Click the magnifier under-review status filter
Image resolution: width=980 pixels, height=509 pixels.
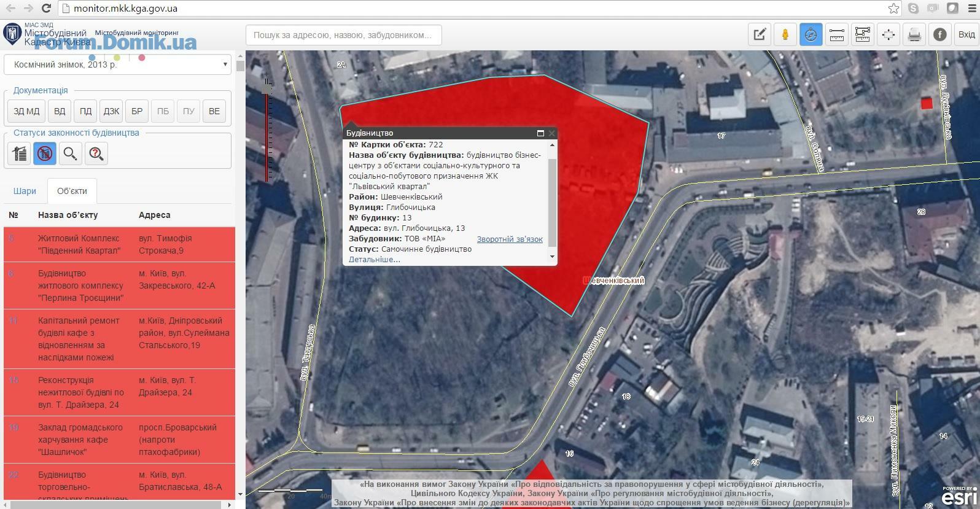tap(71, 153)
